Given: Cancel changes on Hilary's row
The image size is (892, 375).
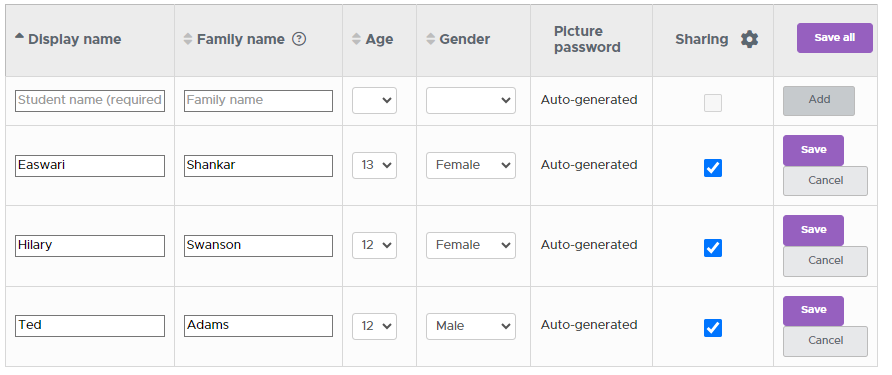Looking at the screenshot, I should 825,261.
